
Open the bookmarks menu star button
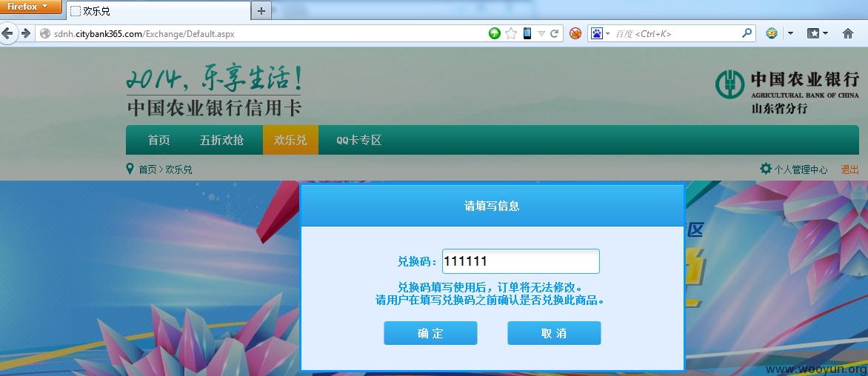[x=817, y=34]
